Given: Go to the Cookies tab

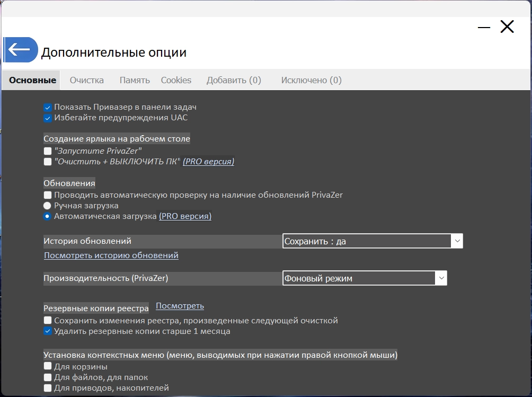Looking at the screenshot, I should pos(176,80).
